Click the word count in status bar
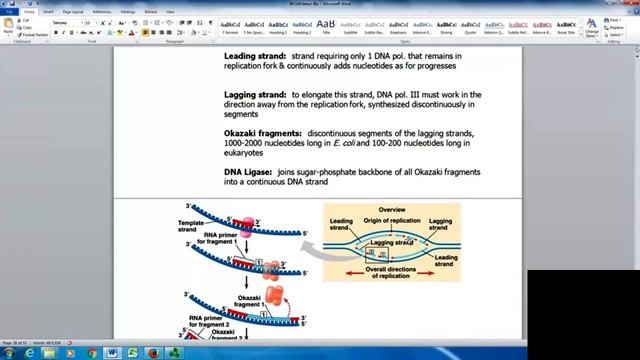This screenshot has height=360, width=640. [x=47, y=343]
